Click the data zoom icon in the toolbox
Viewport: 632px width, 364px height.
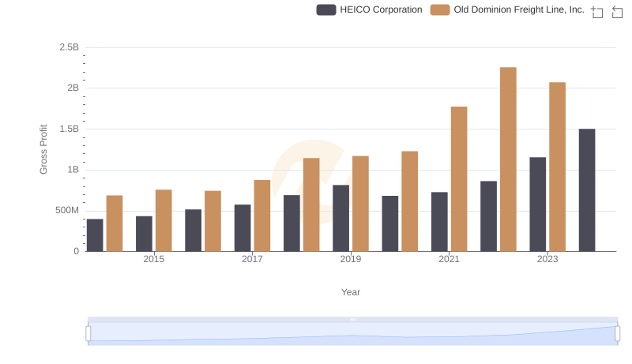point(597,12)
